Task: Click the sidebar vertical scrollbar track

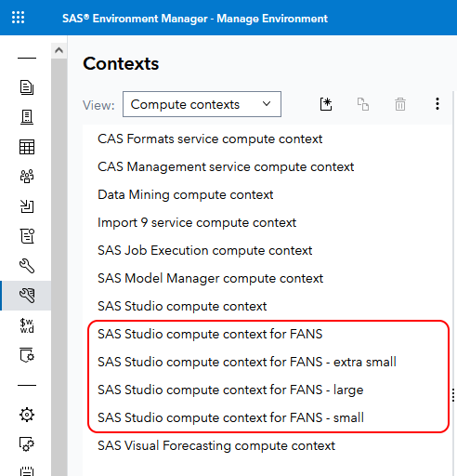Action: (x=59, y=267)
